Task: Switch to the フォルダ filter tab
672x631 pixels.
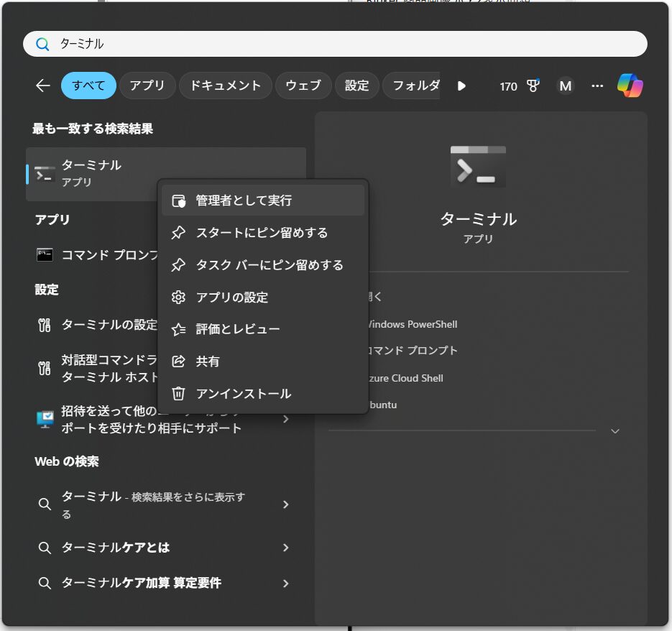Action: point(411,86)
